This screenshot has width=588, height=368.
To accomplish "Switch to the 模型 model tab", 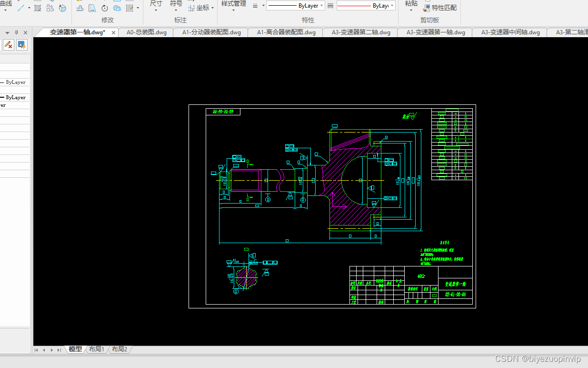I will (x=75, y=349).
